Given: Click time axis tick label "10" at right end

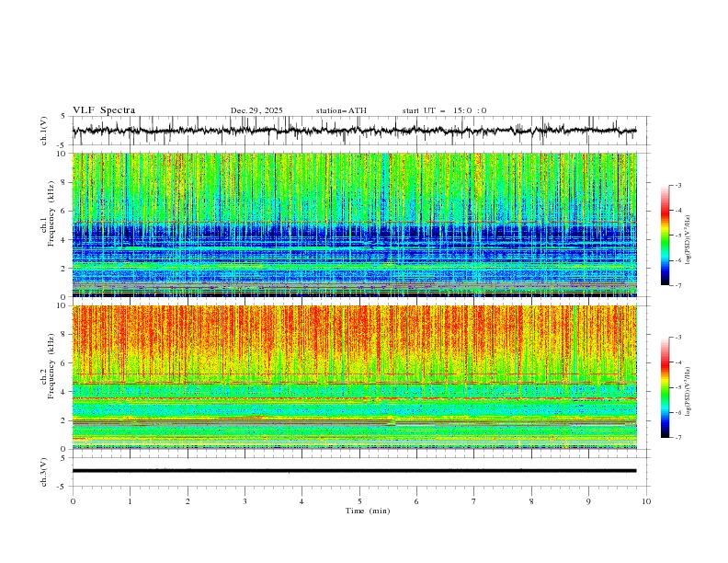Looking at the screenshot, I should click(646, 501).
